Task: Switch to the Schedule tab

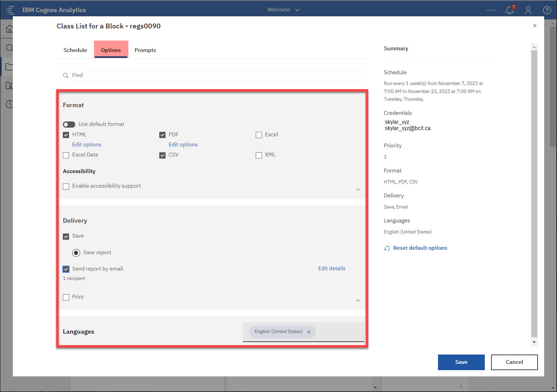Action: coord(75,50)
